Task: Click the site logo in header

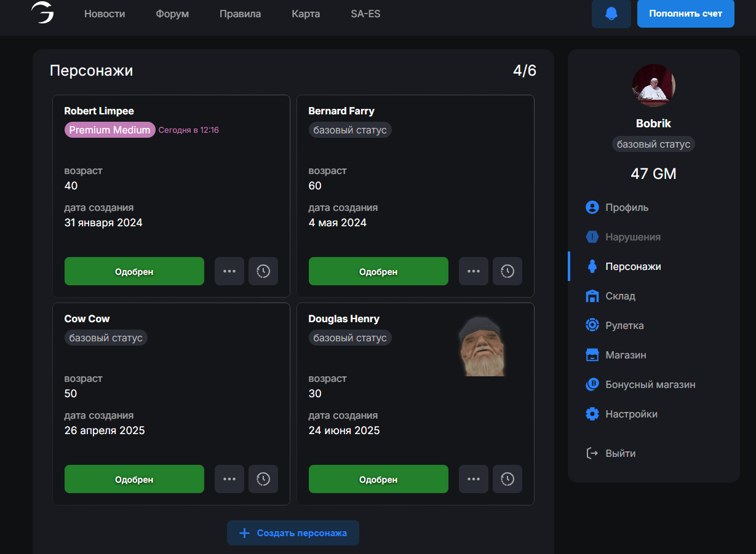Action: pos(42,13)
